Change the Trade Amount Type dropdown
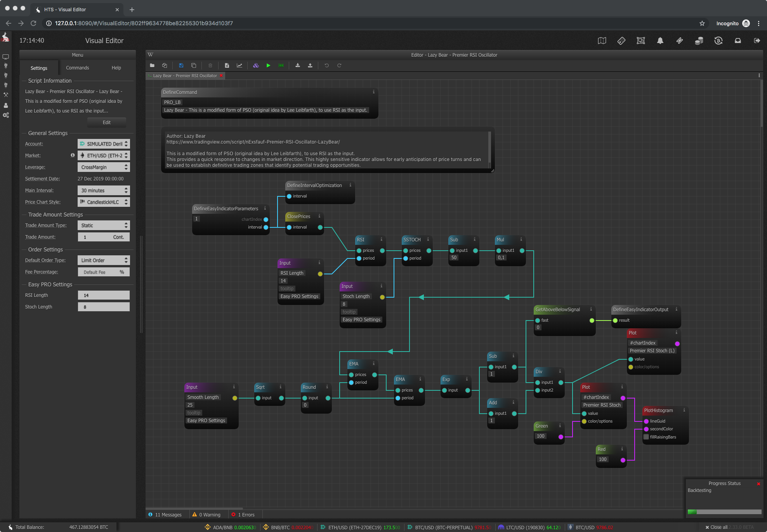The width and height of the screenshot is (767, 532). (104, 225)
